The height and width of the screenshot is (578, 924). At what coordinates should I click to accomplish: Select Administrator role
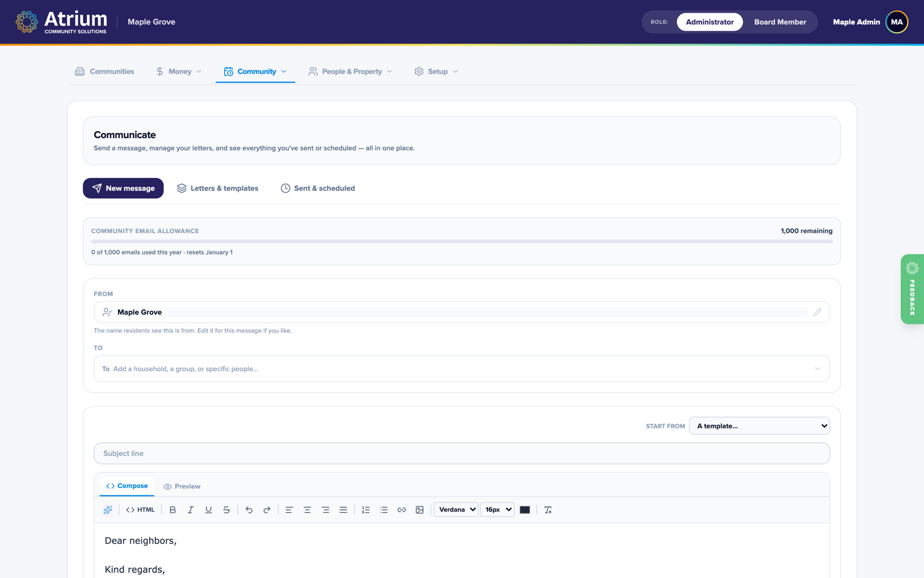(x=710, y=22)
